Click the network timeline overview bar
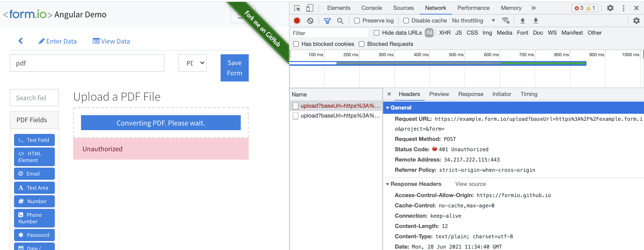 pos(438,63)
